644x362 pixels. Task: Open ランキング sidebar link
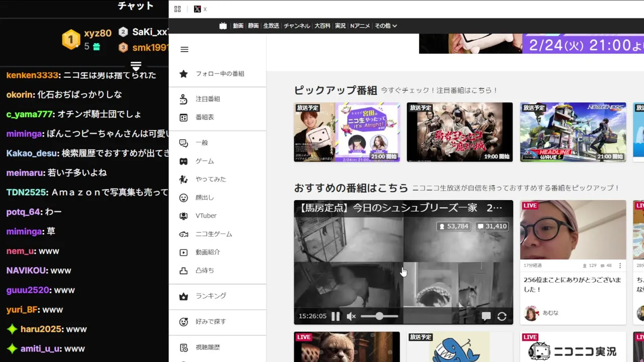point(211,296)
